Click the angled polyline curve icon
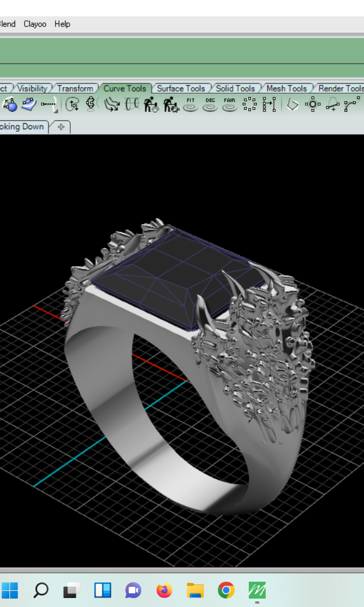Viewport: 364px width, 607px height. (293, 104)
